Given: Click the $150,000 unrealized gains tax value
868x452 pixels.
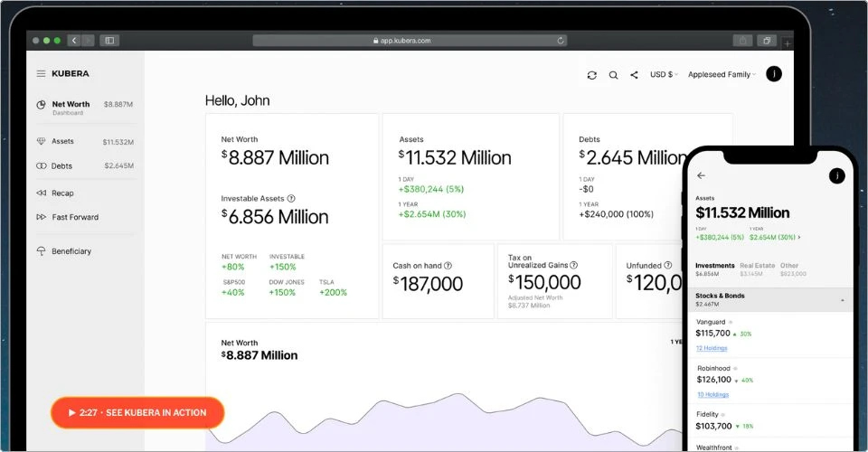Looking at the screenshot, I should point(544,283).
